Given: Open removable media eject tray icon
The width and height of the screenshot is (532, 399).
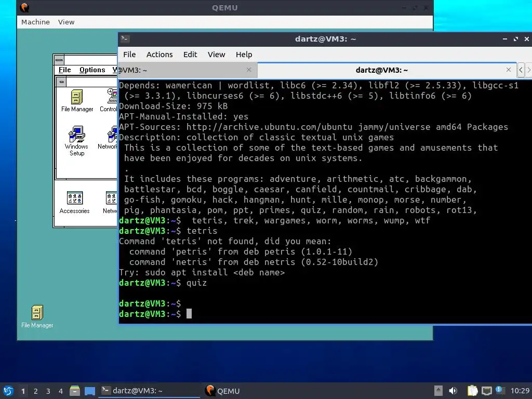Looking at the screenshot, I should pyautogui.click(x=438, y=391).
